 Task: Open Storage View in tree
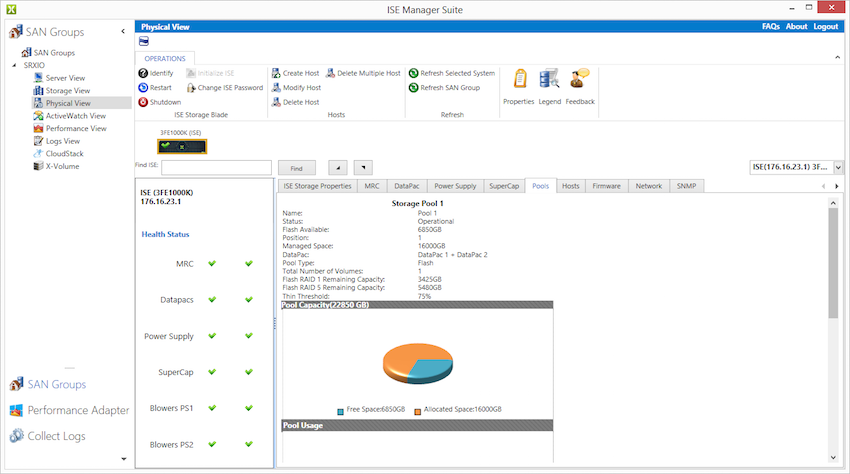click(x=62, y=91)
